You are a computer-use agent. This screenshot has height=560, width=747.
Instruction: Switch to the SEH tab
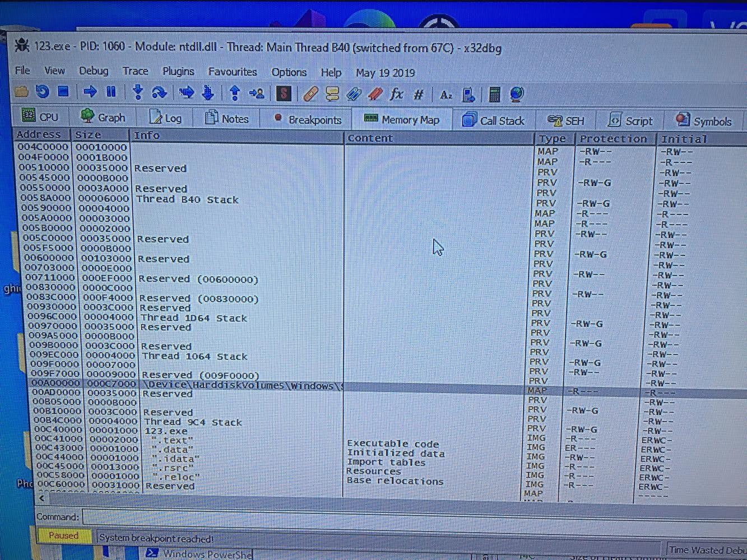[x=565, y=121]
